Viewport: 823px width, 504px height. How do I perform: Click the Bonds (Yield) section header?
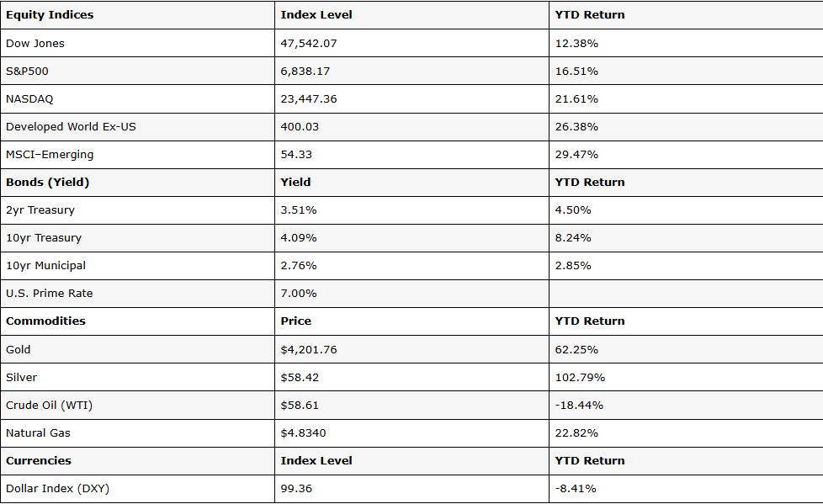48,183
